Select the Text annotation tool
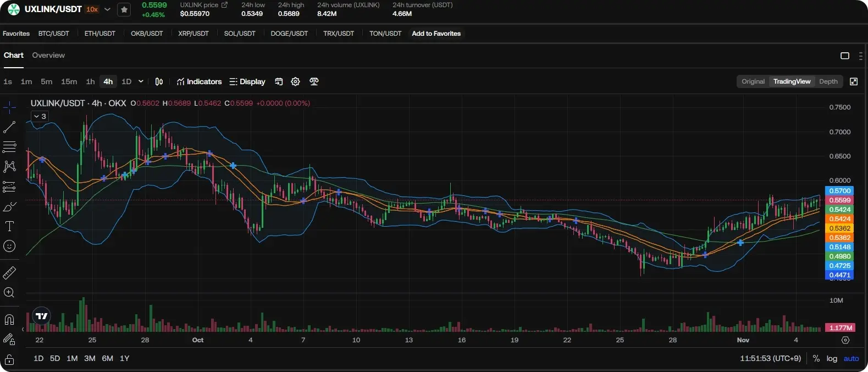868x372 pixels. [9, 226]
